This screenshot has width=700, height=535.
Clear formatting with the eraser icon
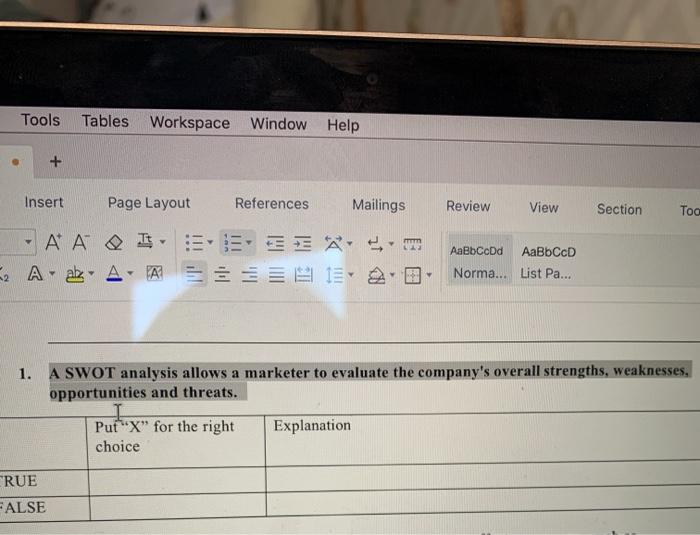coord(114,242)
